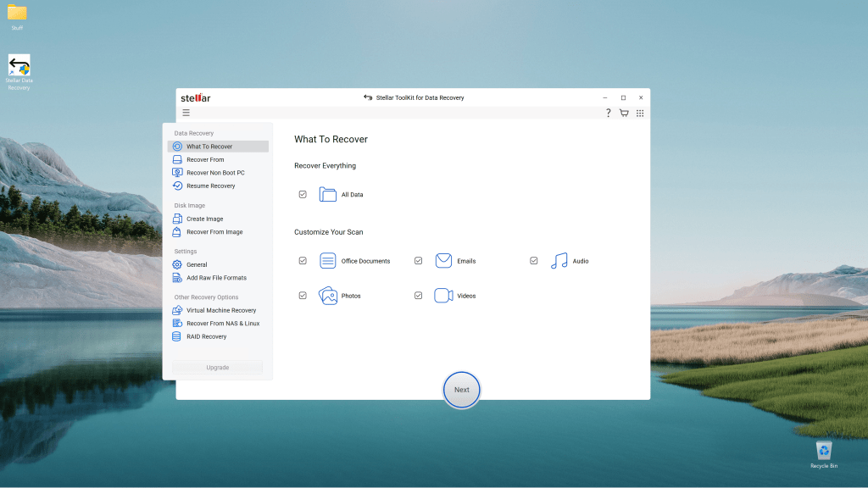The height and width of the screenshot is (488, 868).
Task: Click the Photos picture icon
Action: pos(328,296)
